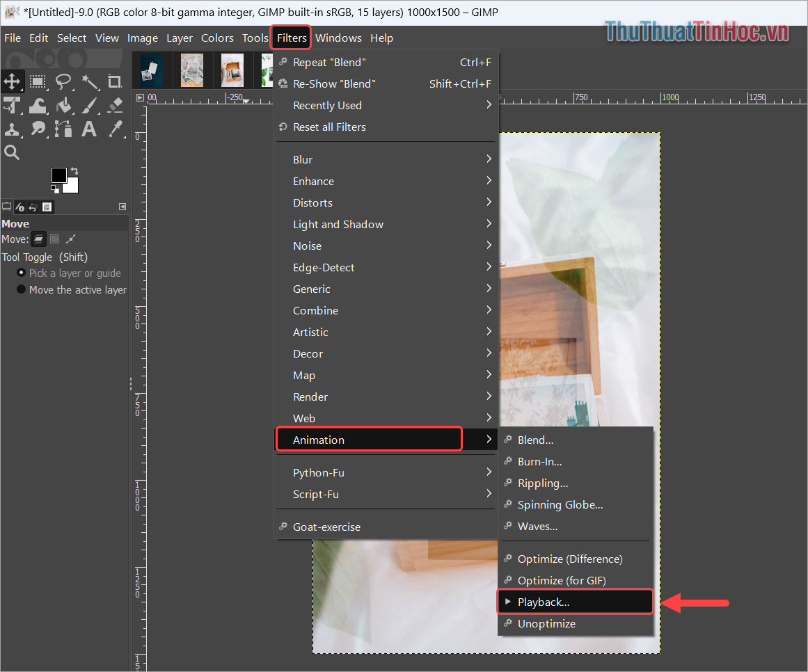Select the Move tool

12,81
